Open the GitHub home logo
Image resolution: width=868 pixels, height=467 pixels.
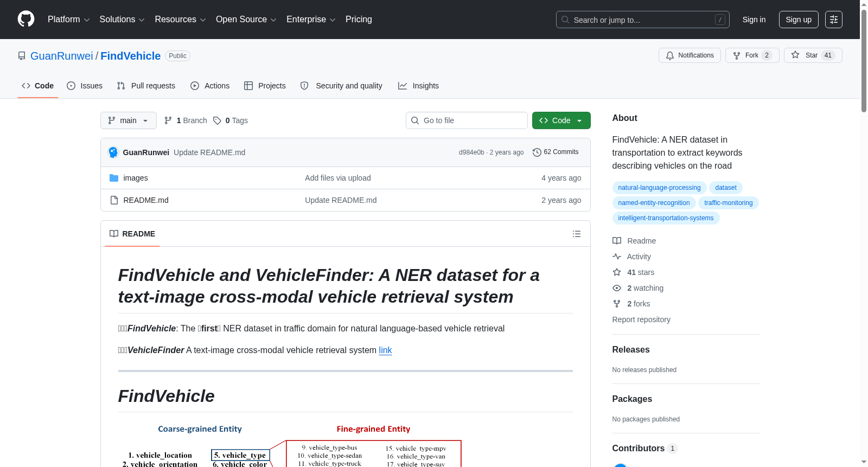click(26, 19)
